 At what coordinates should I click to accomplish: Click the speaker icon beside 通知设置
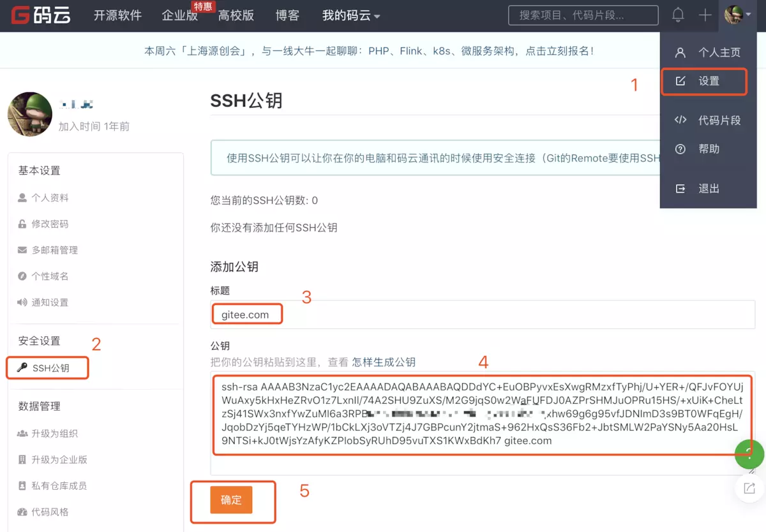(22, 302)
